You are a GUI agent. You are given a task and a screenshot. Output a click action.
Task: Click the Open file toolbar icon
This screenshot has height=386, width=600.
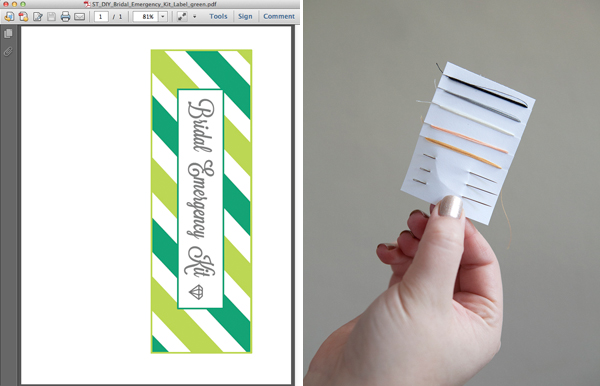click(x=9, y=16)
